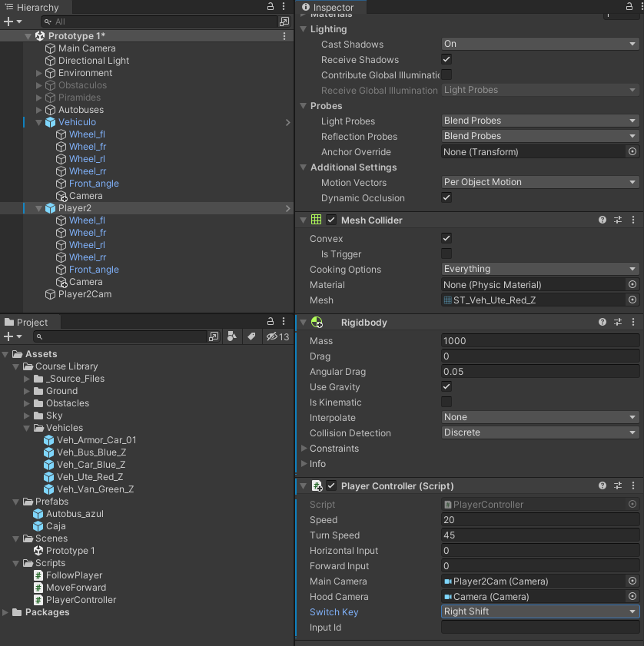Select Autobus_azul prefab

tap(75, 514)
